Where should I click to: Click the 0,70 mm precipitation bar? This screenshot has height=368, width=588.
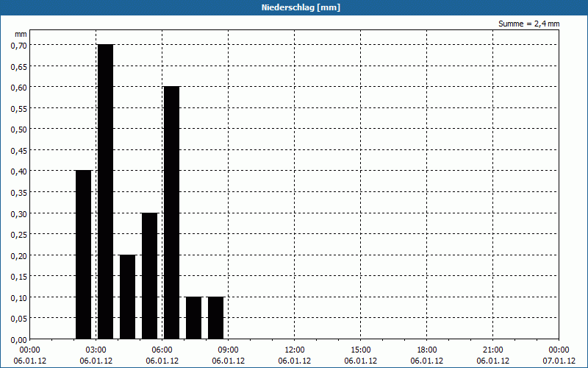tap(105, 191)
